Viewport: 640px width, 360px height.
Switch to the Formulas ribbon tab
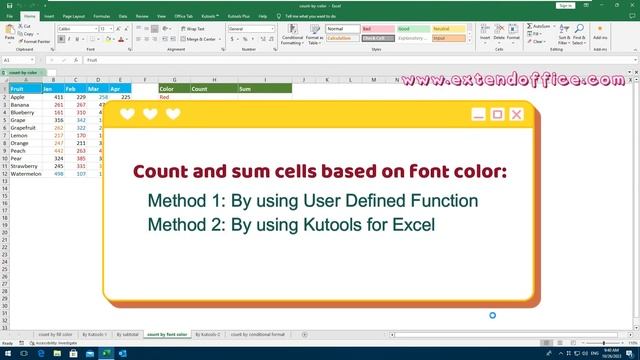click(x=102, y=16)
